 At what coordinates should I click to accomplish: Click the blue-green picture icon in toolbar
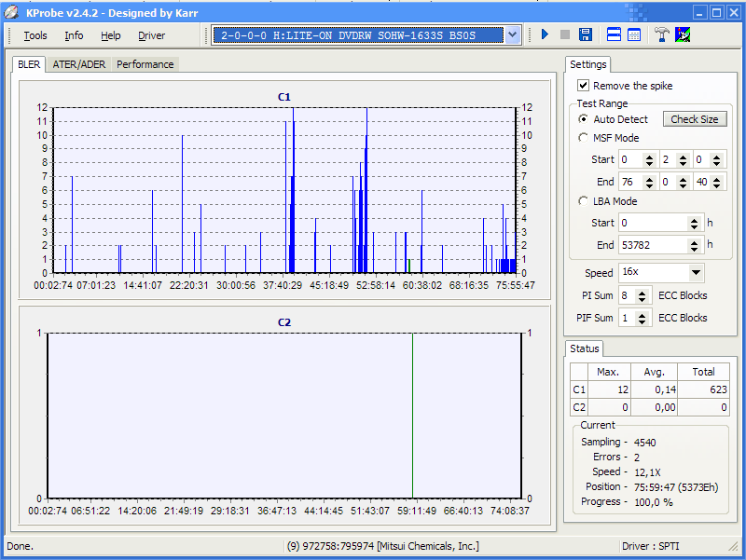pos(683,35)
